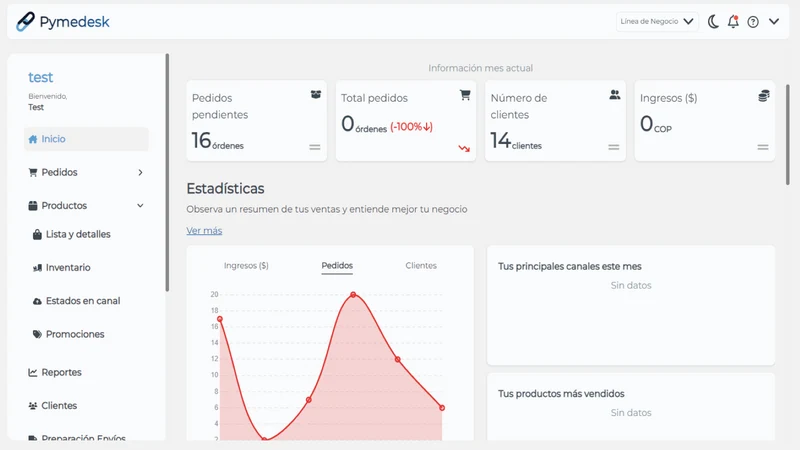The height and width of the screenshot is (450, 800).
Task: Open Pedidos sidebar menu
Action: (86, 172)
